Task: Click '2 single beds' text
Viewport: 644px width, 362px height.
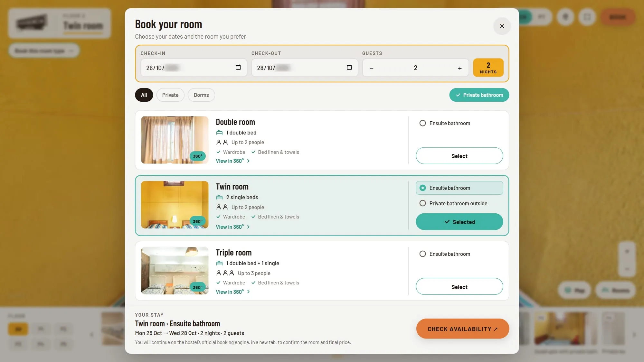Action: pos(242,197)
